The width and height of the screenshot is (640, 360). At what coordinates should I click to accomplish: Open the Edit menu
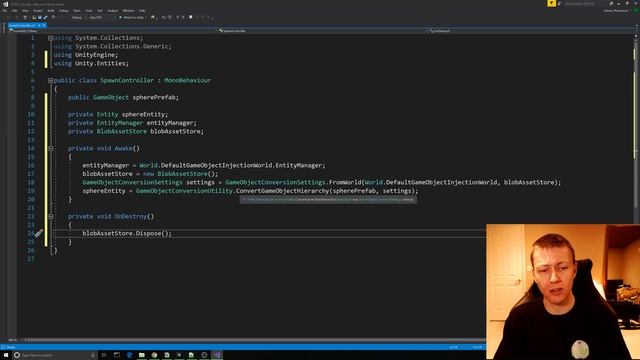14,11
